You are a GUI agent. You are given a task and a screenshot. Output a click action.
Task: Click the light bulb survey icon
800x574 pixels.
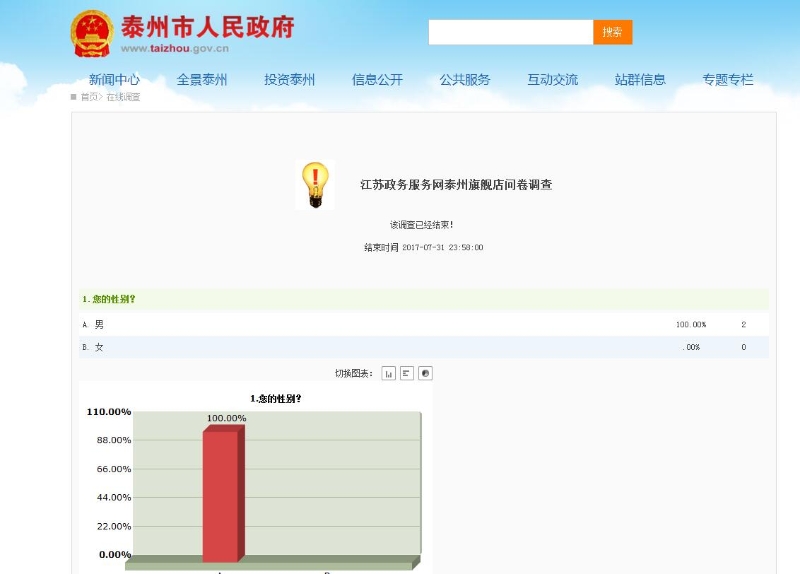click(x=315, y=185)
